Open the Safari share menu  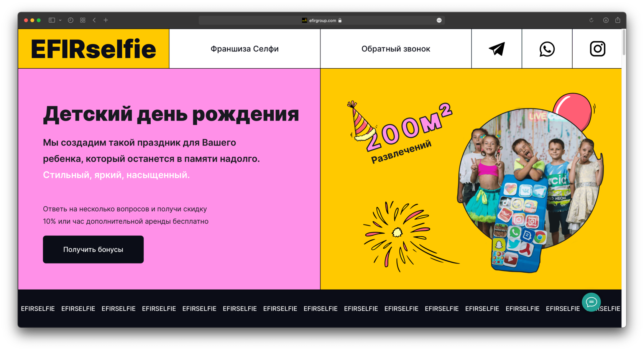[x=618, y=20]
